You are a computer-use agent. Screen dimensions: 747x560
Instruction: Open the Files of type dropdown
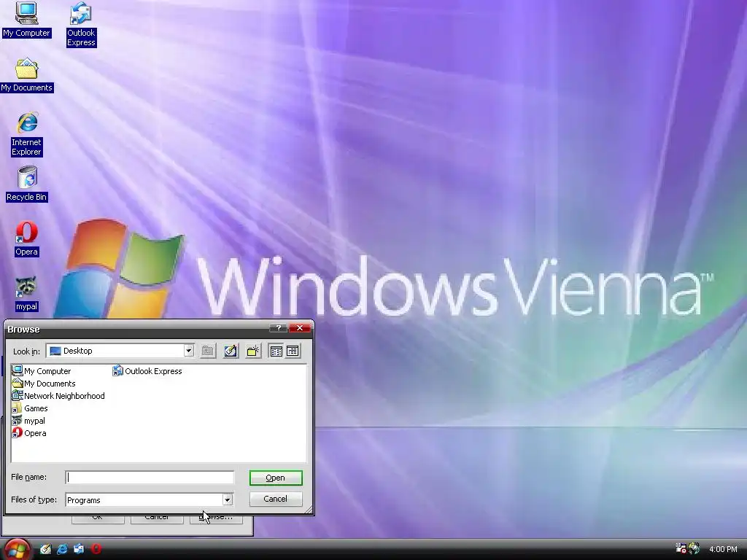coord(228,499)
